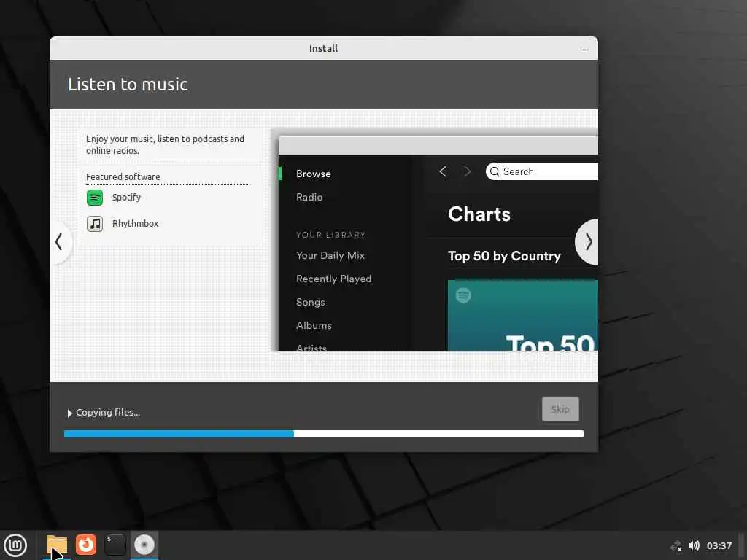The image size is (747, 560).
Task: Advance to next slide with right chevron
Action: (588, 242)
